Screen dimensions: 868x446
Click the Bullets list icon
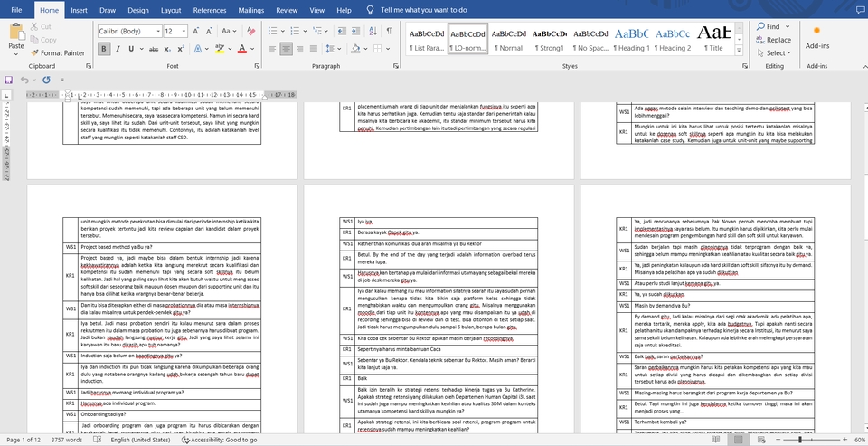tap(272, 31)
